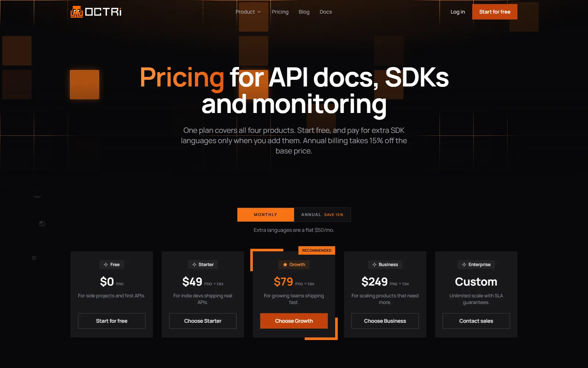This screenshot has height=368, width=588.
Task: Click Start for free in Free card
Action: click(112, 321)
